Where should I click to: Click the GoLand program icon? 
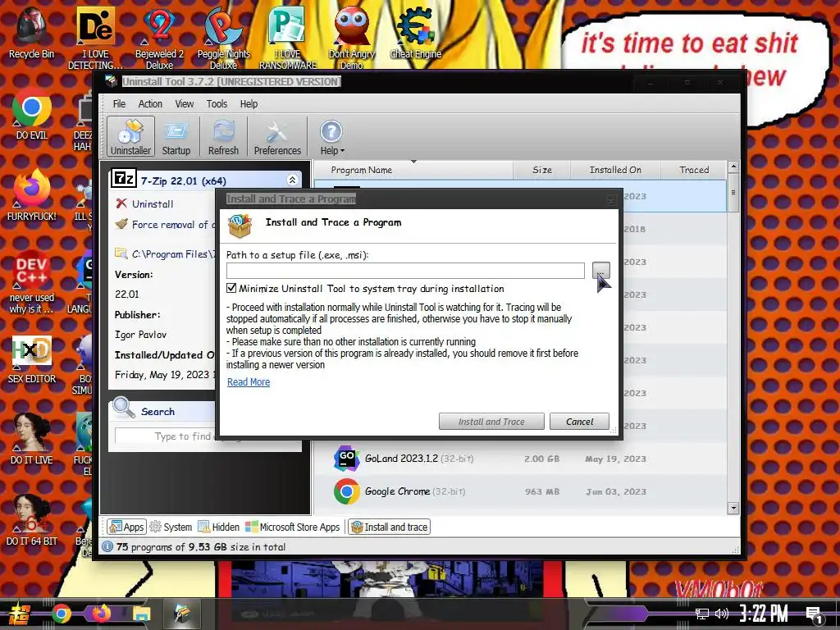[x=347, y=459]
